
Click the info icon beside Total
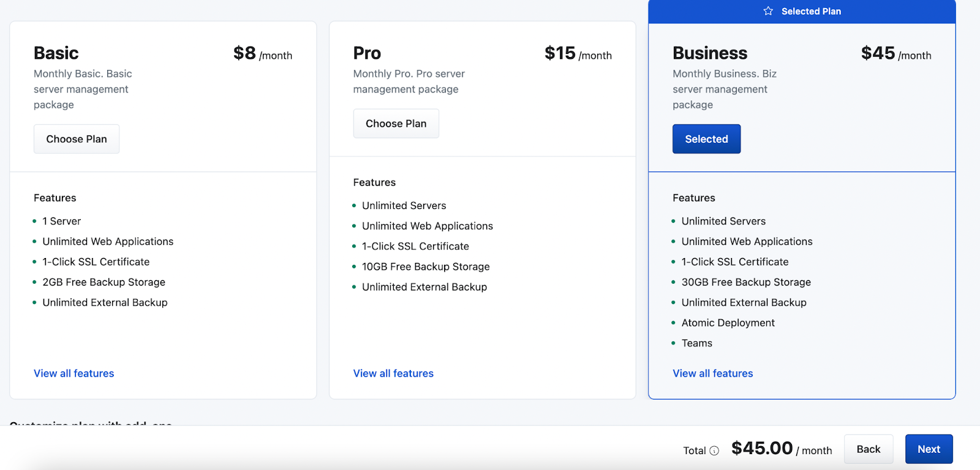[x=714, y=451]
